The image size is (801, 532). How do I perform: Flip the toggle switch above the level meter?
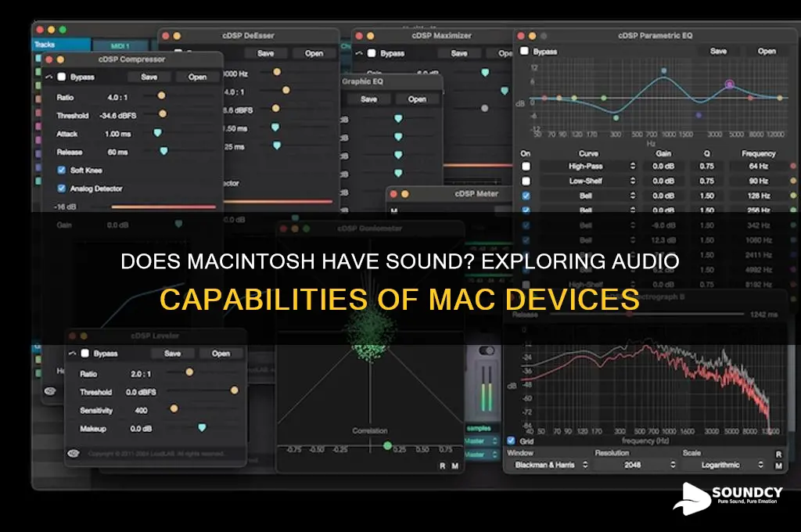(x=487, y=350)
